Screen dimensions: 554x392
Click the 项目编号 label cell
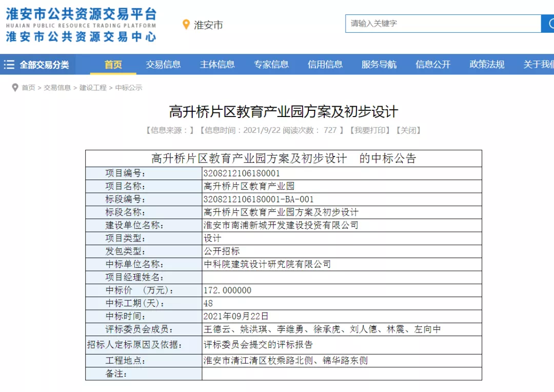coord(144,173)
